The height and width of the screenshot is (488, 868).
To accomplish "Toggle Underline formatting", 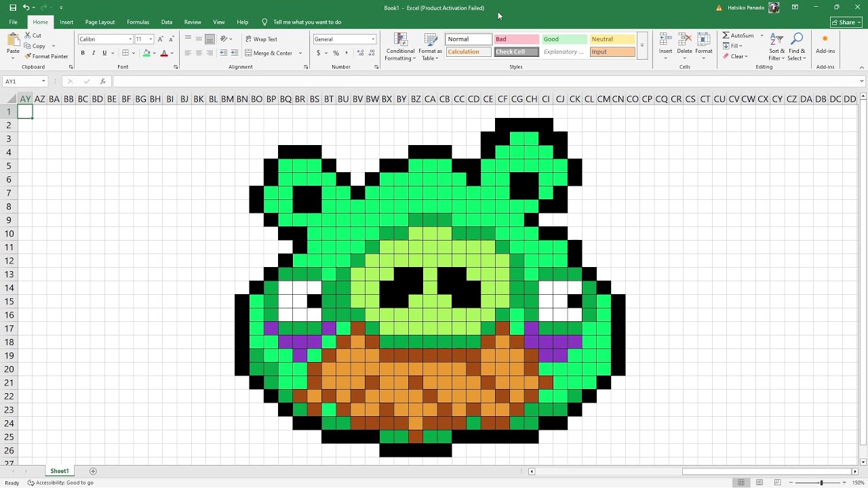I will click(104, 53).
